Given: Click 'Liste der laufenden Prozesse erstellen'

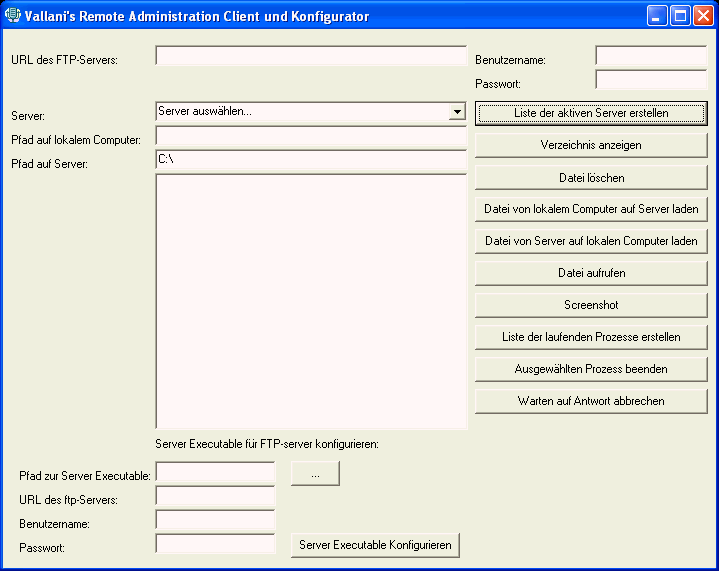Looking at the screenshot, I should (591, 337).
